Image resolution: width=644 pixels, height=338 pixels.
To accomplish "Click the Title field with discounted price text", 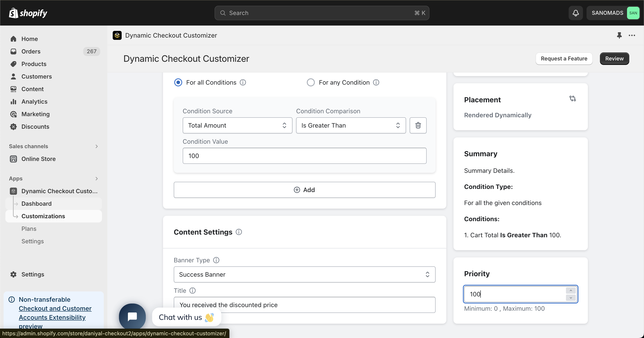I will 304,305.
